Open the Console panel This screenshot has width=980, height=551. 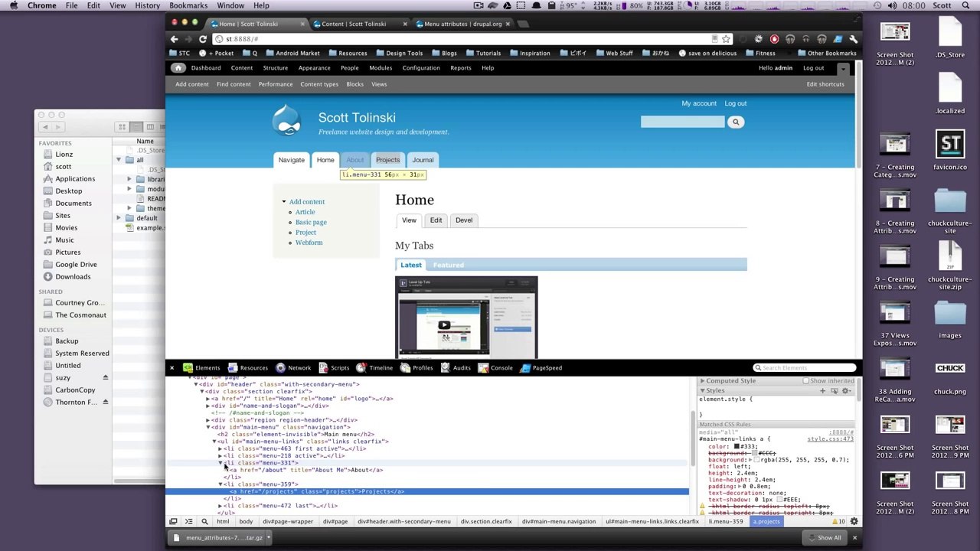coord(495,368)
